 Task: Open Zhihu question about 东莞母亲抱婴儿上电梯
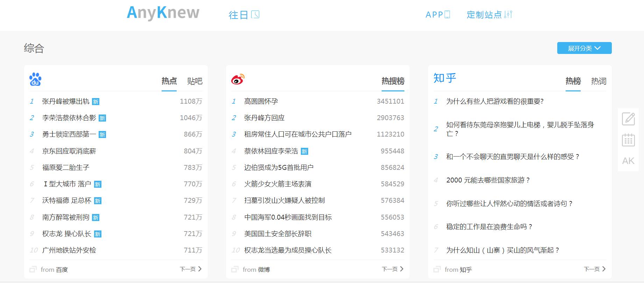click(x=520, y=129)
